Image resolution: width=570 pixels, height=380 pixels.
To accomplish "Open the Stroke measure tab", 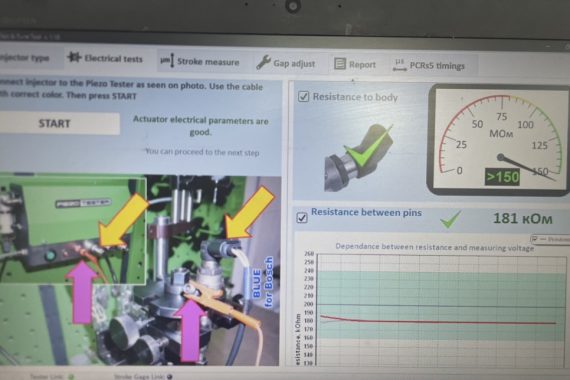I will 200,61.
